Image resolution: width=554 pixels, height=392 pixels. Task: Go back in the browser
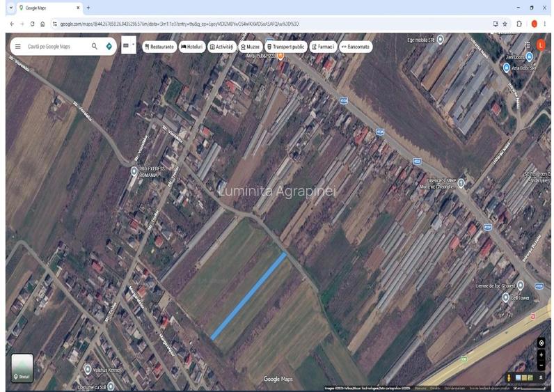pos(12,24)
